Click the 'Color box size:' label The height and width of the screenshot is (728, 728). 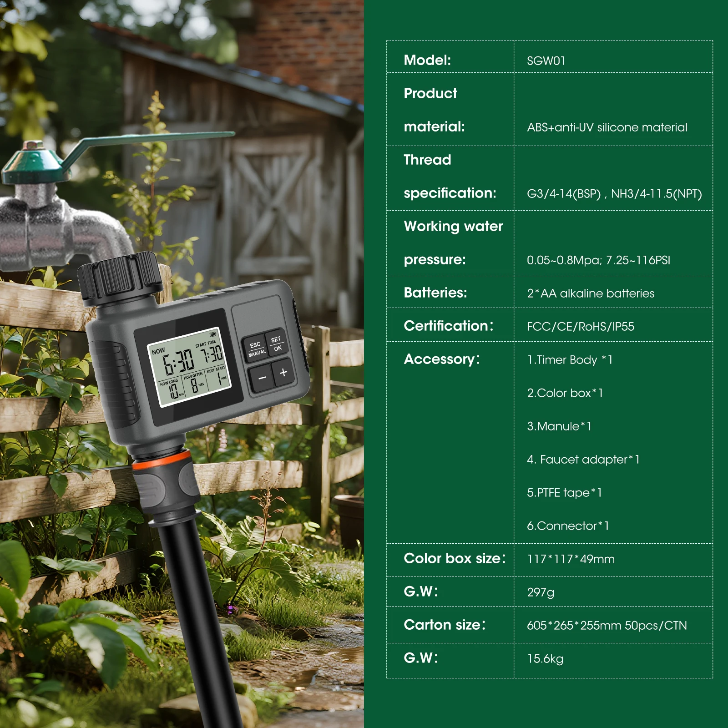click(x=455, y=558)
